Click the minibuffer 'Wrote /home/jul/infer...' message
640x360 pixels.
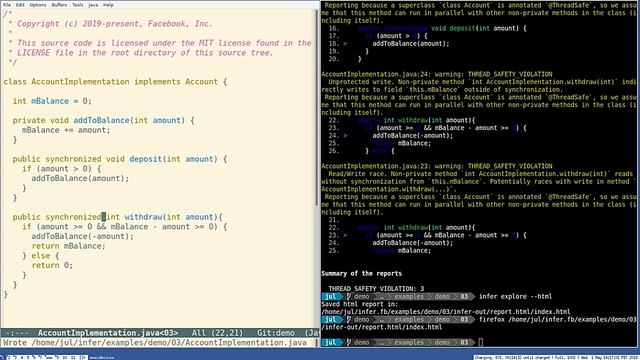click(155, 342)
